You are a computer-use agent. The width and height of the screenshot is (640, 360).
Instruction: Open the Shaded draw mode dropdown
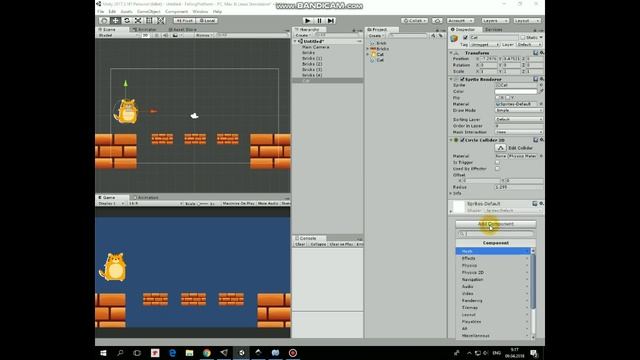pos(118,36)
